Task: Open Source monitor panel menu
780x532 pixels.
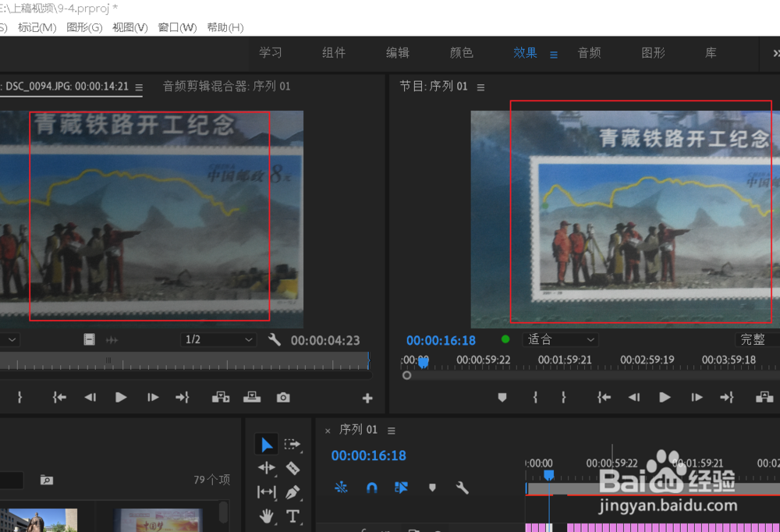Action: [x=139, y=87]
